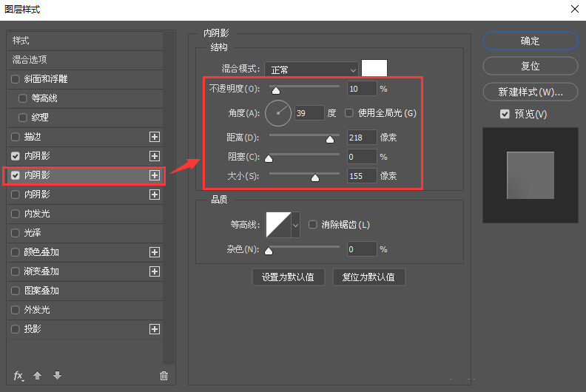
Task: Open the 混合模式 dropdown showing 正常
Action: pyautogui.click(x=311, y=70)
